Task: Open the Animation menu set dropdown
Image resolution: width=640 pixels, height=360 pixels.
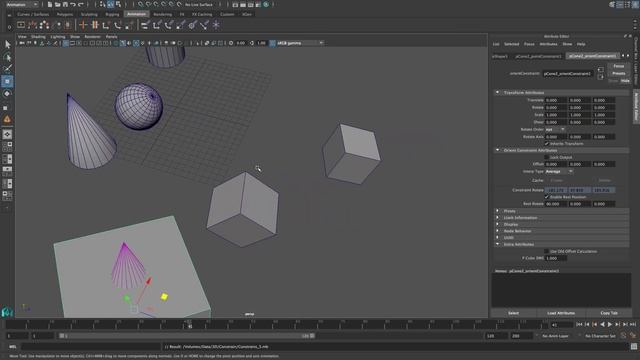Action: tap(22, 4)
